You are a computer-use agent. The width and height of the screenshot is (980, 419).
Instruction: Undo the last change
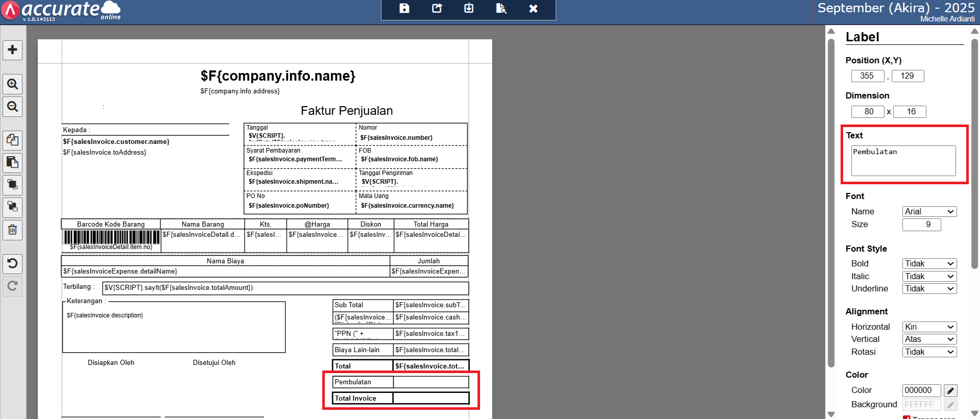click(x=13, y=263)
